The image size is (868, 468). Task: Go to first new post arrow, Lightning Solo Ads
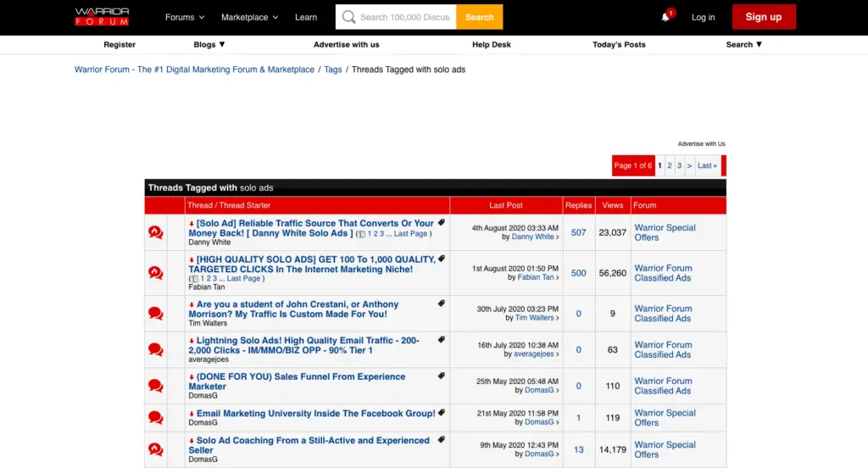point(192,341)
